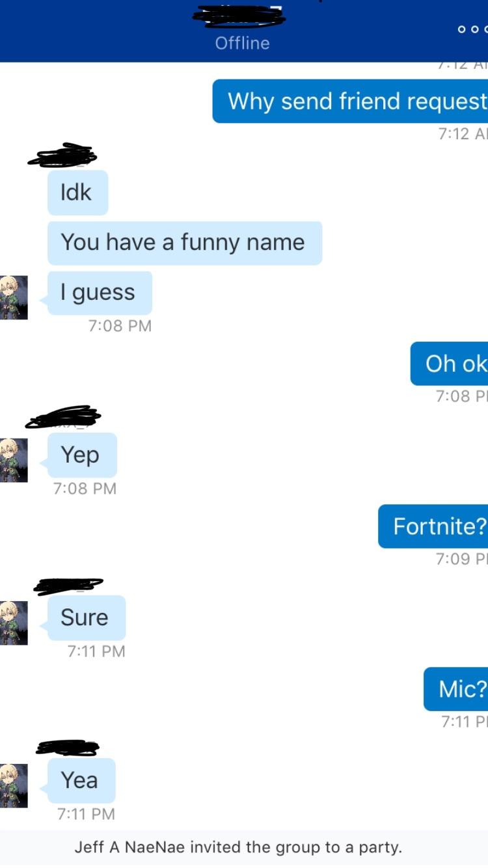Image resolution: width=488 pixels, height=868 pixels.
Task: Select the "Fortnite?" sent message
Action: pos(433,526)
